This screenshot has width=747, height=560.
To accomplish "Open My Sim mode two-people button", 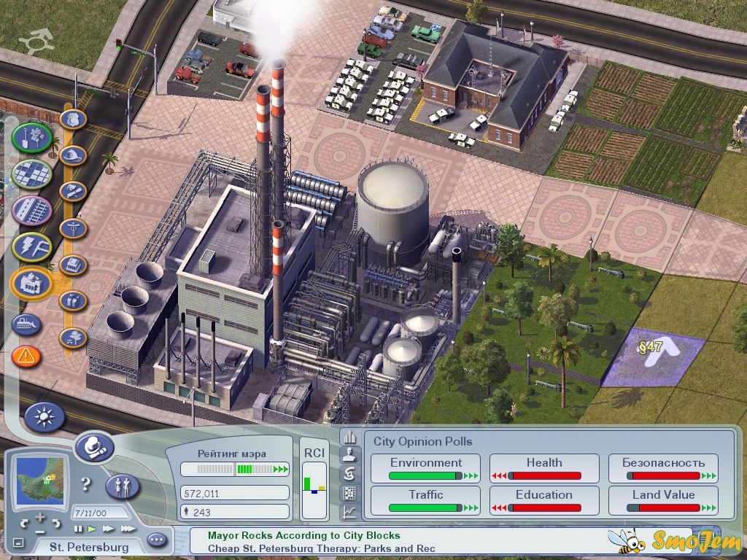I will (123, 486).
